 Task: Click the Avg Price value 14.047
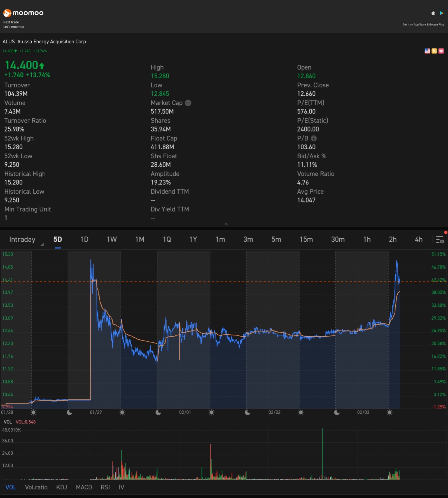point(306,200)
